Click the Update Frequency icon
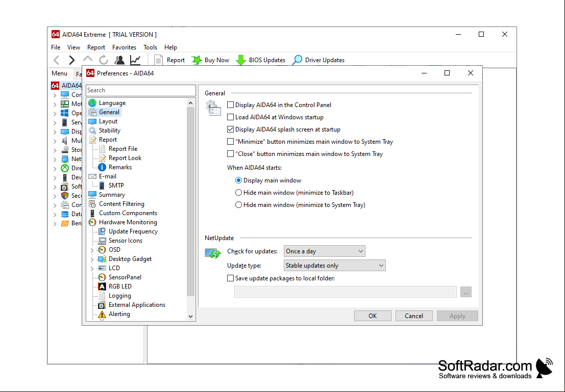Image resolution: width=565 pixels, height=392 pixels. pyautogui.click(x=103, y=231)
